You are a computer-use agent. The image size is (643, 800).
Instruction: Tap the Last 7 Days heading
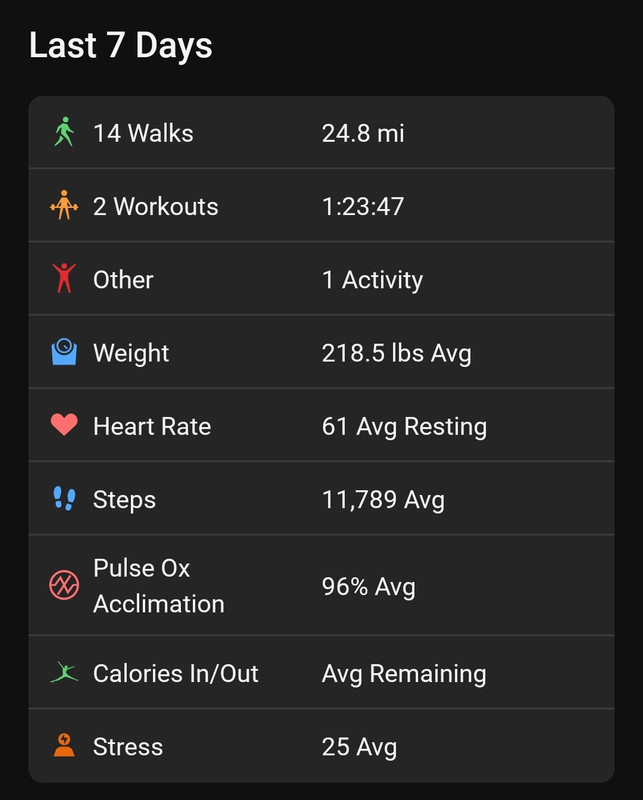pos(120,45)
